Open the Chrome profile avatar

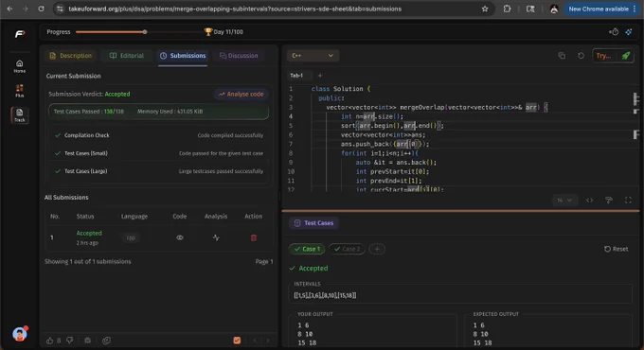[554, 9]
